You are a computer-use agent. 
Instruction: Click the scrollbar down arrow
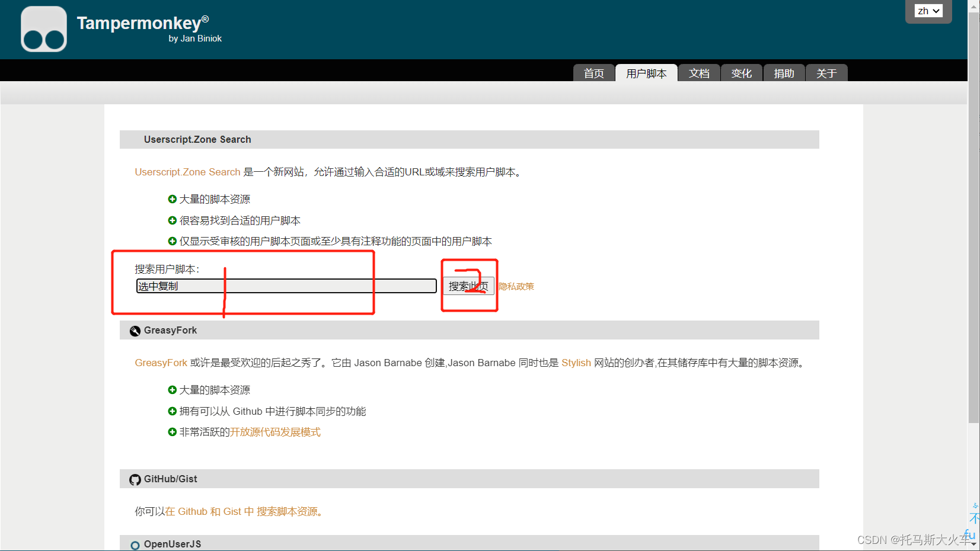point(973,544)
